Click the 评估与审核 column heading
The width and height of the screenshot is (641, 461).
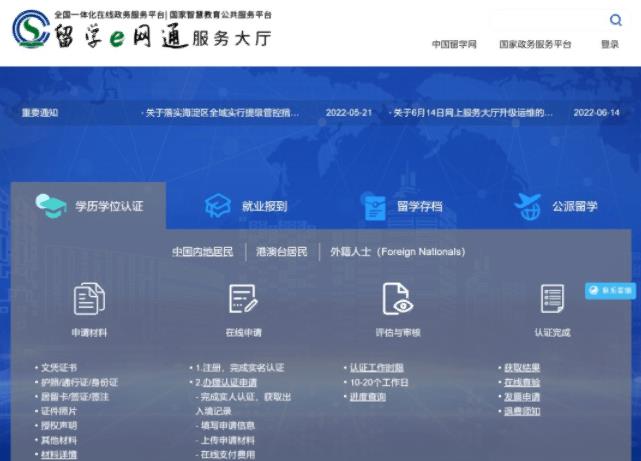coord(398,333)
